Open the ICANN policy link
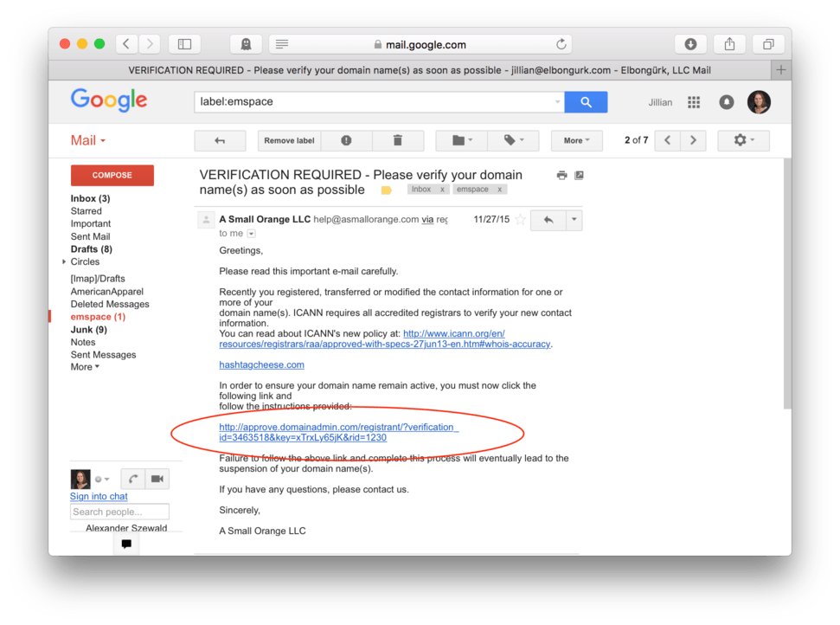Image resolution: width=840 pixels, height=625 pixels. (385, 338)
